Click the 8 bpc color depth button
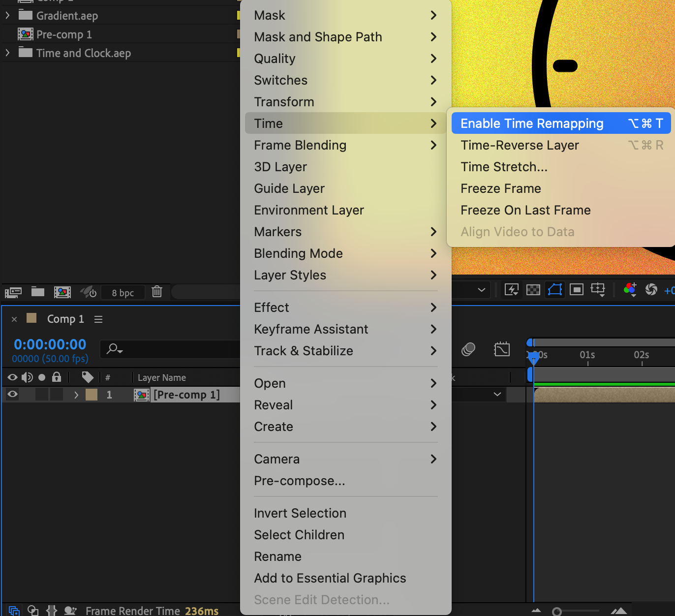The image size is (675, 616). coord(123,293)
